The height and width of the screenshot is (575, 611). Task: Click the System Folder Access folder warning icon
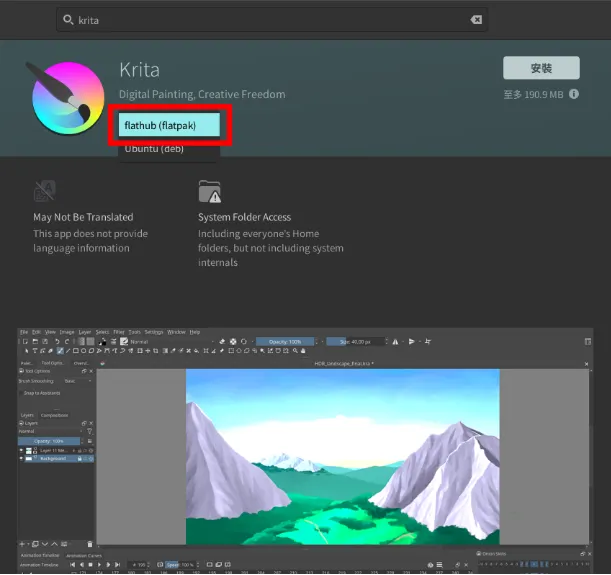[210, 191]
